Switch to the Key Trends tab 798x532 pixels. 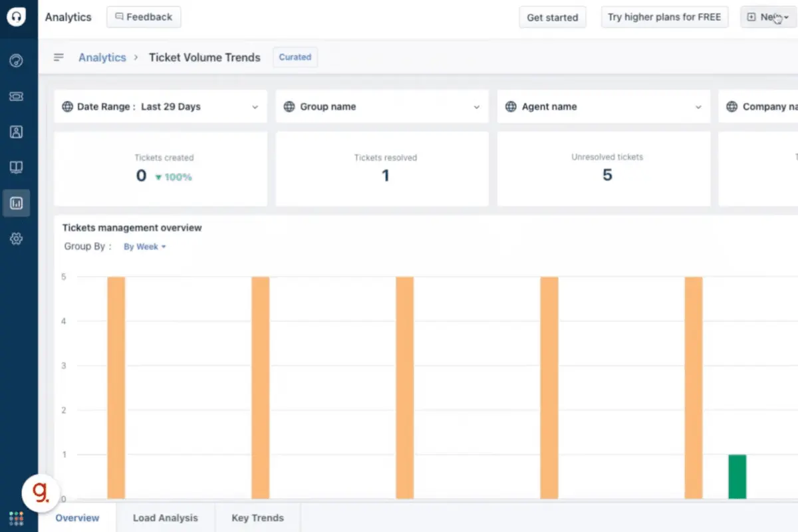257,518
